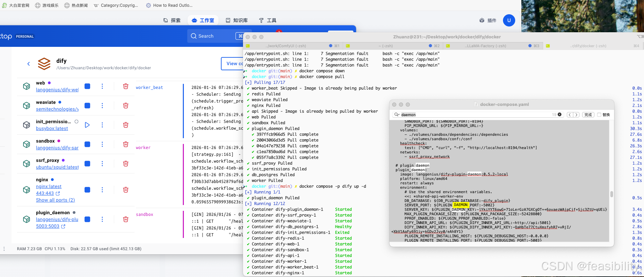
Task: Switch to the 知识库 tab
Action: click(x=237, y=20)
